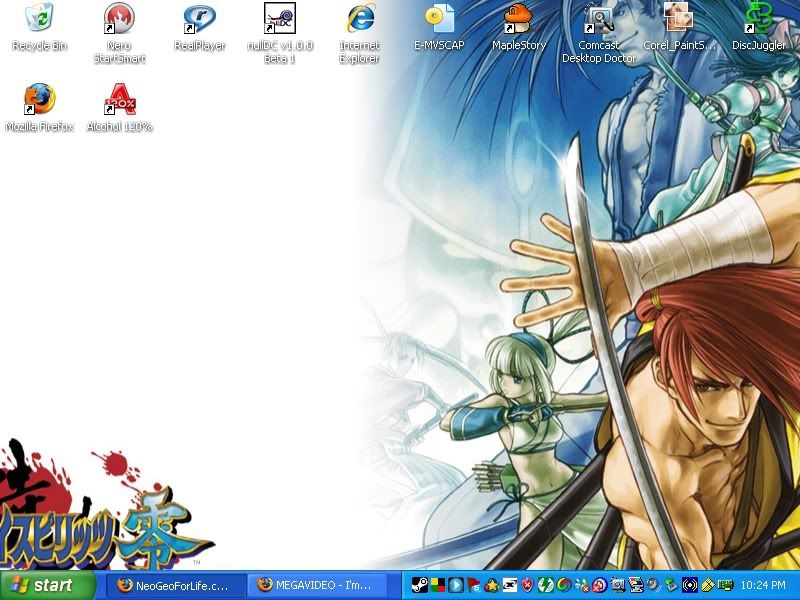Click the gray monitor tray icon

[x=618, y=585]
